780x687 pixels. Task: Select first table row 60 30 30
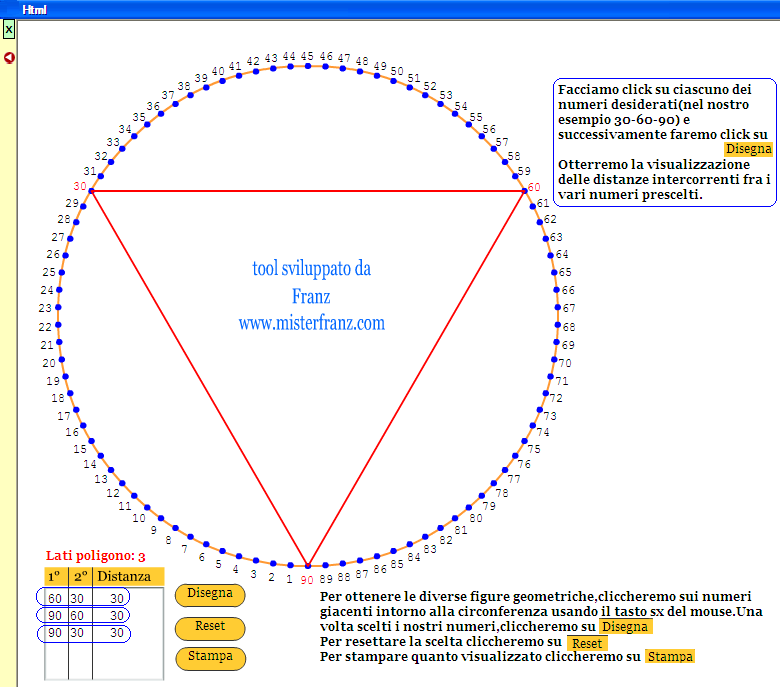pos(89,598)
